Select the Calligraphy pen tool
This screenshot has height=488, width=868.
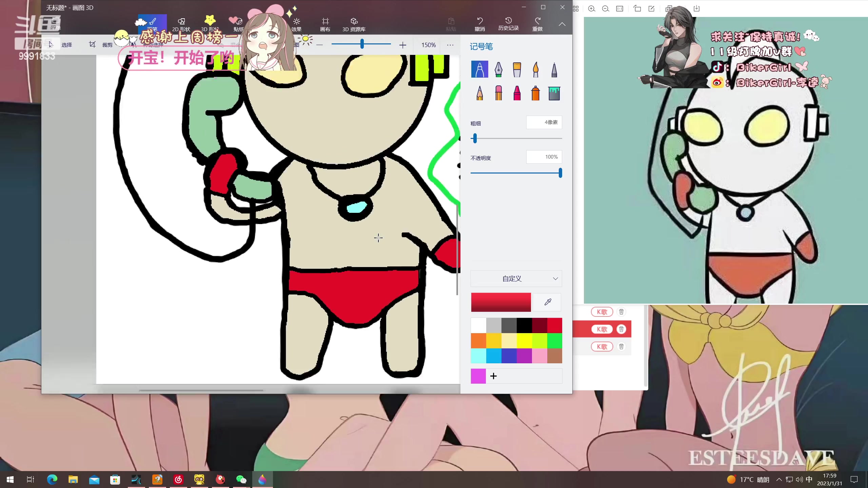[x=498, y=69]
